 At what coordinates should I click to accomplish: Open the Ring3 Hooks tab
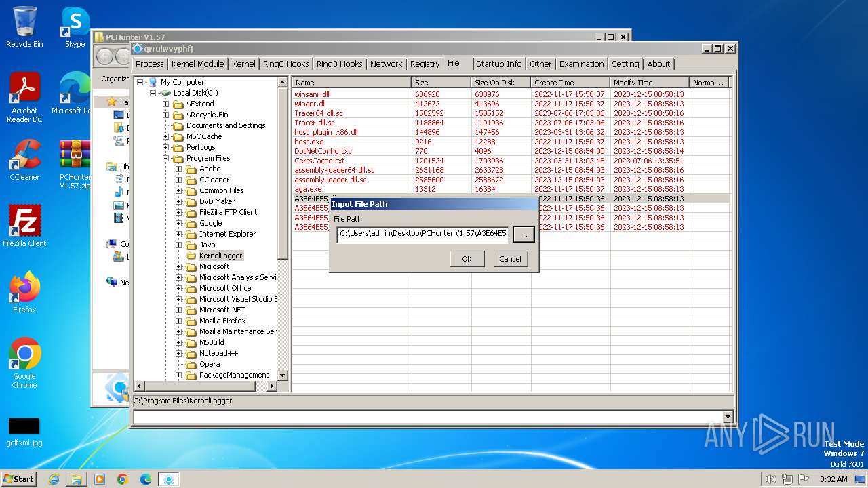[340, 64]
